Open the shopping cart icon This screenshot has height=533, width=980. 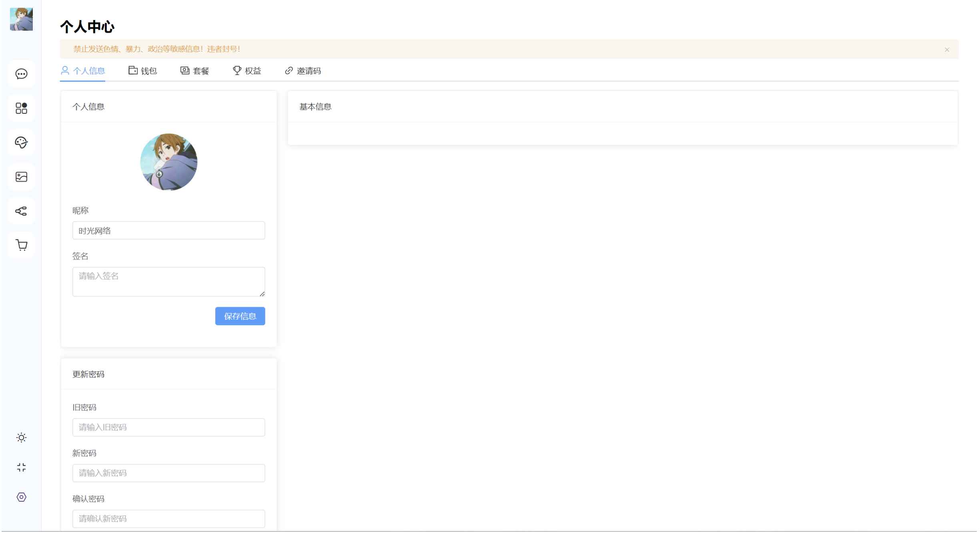21,245
